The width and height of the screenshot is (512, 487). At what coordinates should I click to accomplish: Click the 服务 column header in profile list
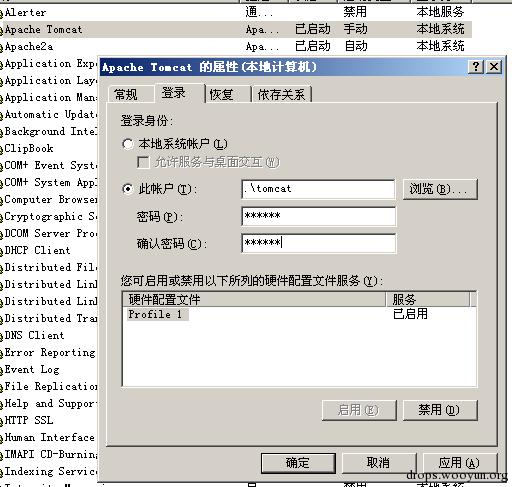(x=427, y=299)
